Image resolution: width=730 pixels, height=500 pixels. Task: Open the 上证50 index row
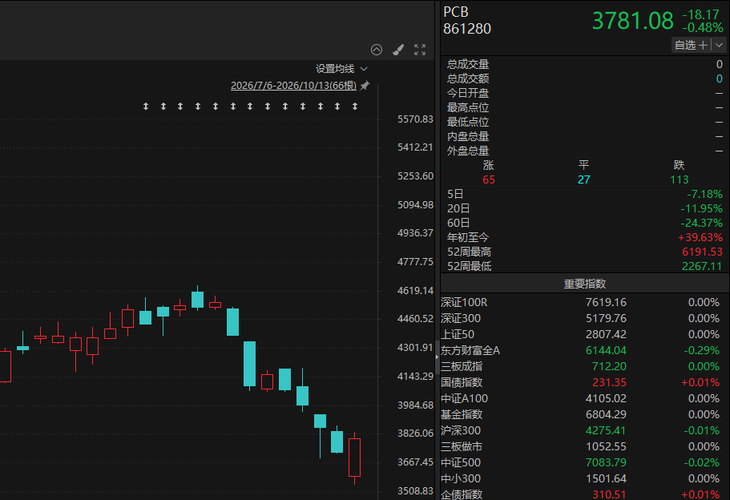[585, 334]
